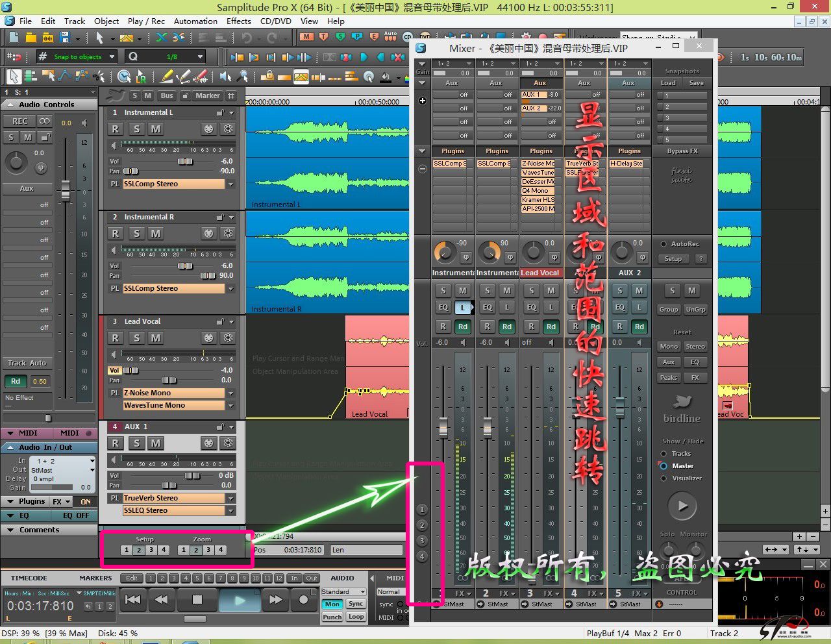Image resolution: width=831 pixels, height=644 pixels.
Task: Open the SSLComp Stereo plugin dropdown on Instrumental L
Action: point(230,184)
